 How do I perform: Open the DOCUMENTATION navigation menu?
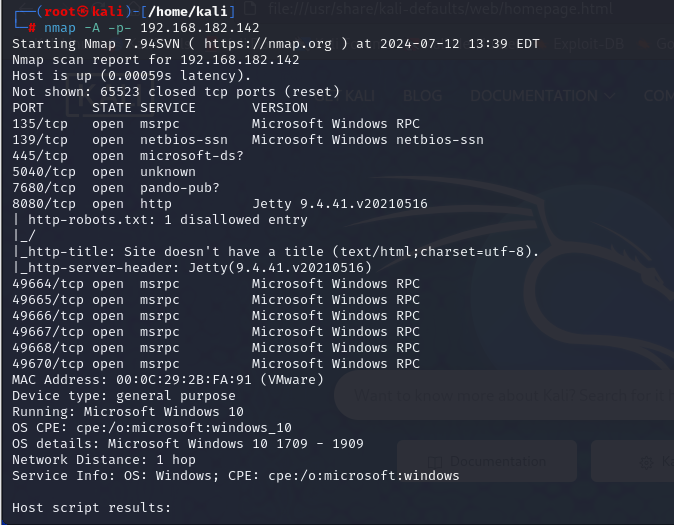533,96
